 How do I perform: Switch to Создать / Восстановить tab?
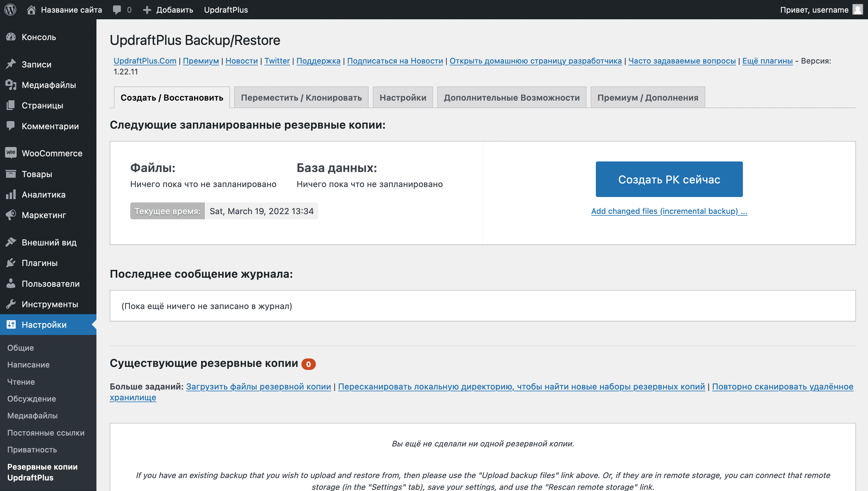(172, 98)
